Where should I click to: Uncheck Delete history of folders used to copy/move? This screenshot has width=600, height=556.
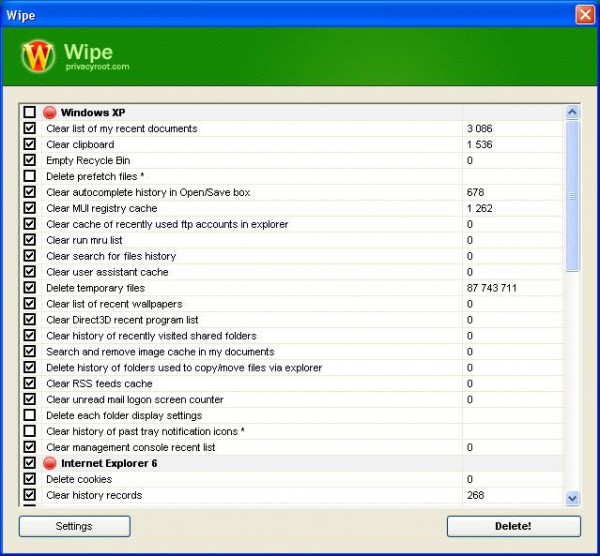(x=29, y=367)
